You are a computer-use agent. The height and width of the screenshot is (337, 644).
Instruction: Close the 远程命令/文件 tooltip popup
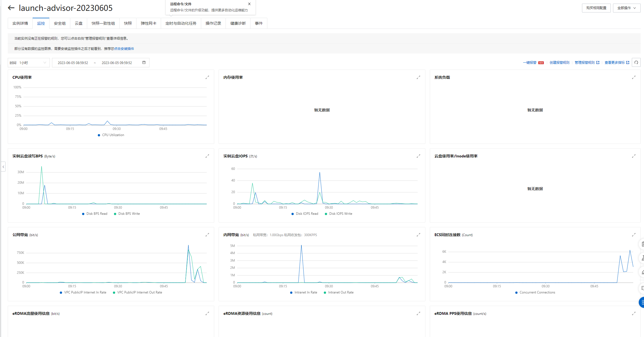(249, 4)
